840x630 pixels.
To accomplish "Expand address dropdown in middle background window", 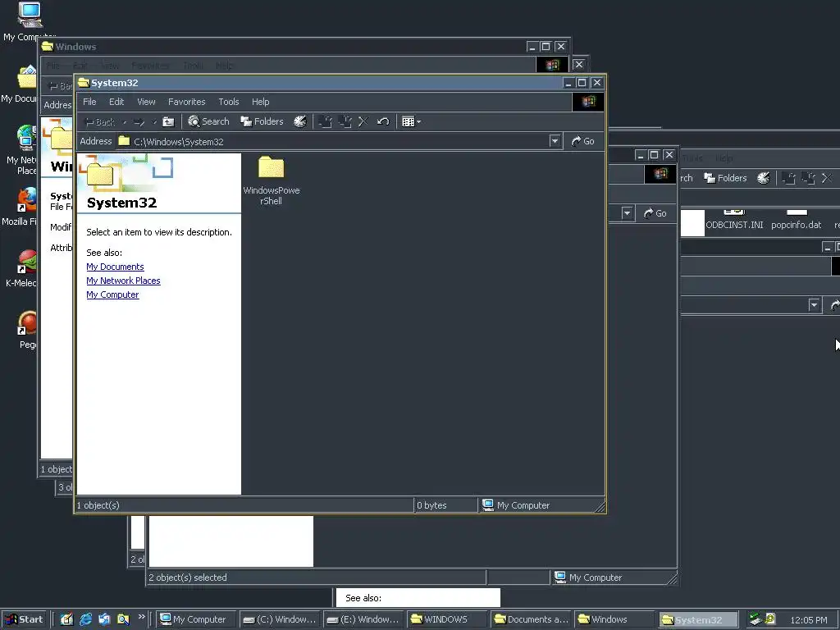I will (x=627, y=213).
